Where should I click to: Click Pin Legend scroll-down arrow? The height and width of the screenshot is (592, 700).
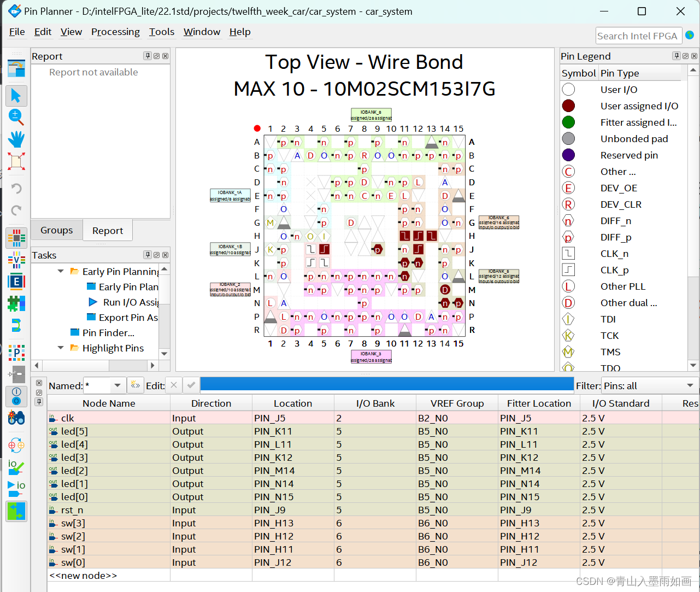(x=693, y=365)
